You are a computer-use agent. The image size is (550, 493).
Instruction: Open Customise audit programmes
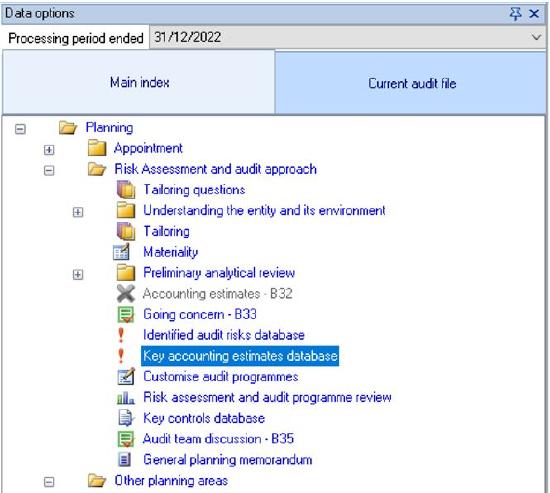coord(221,377)
